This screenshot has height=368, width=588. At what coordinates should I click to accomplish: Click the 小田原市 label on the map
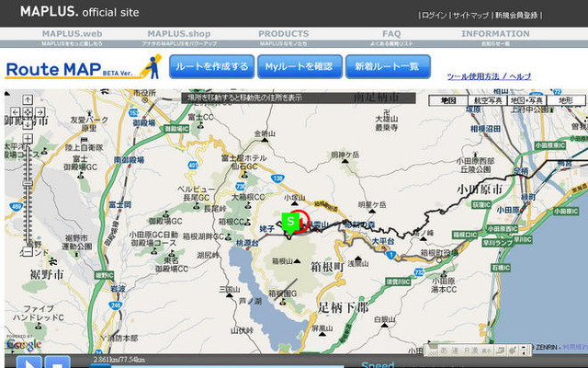(x=480, y=189)
